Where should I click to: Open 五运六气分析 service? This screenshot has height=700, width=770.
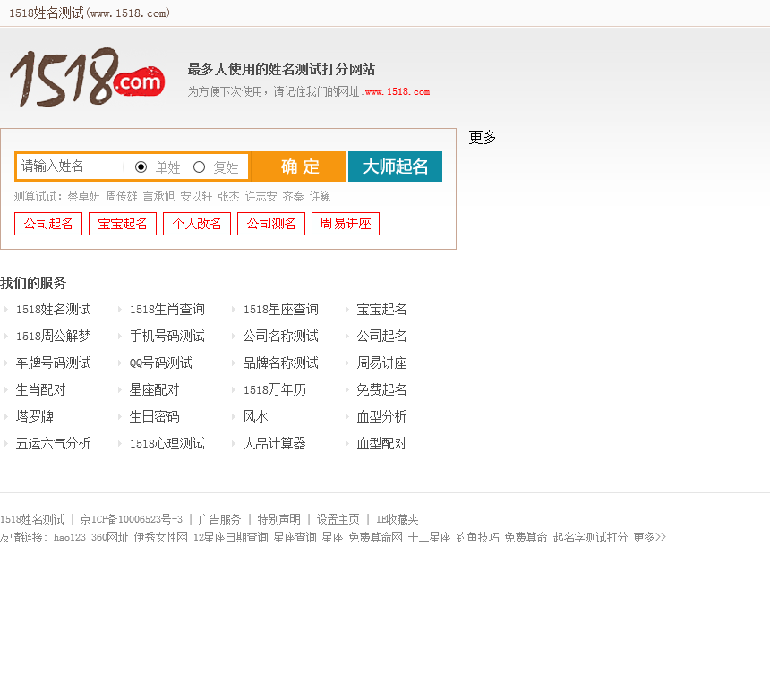pyautogui.click(x=53, y=444)
